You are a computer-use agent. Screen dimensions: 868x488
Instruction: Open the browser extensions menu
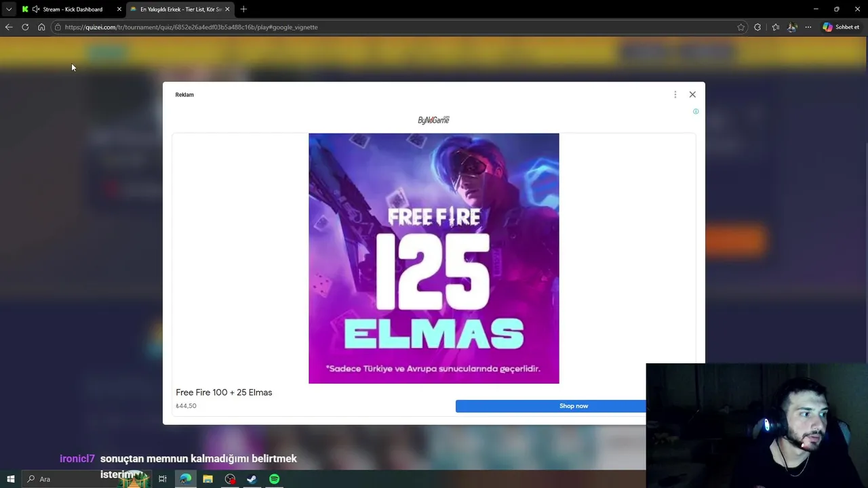point(757,27)
